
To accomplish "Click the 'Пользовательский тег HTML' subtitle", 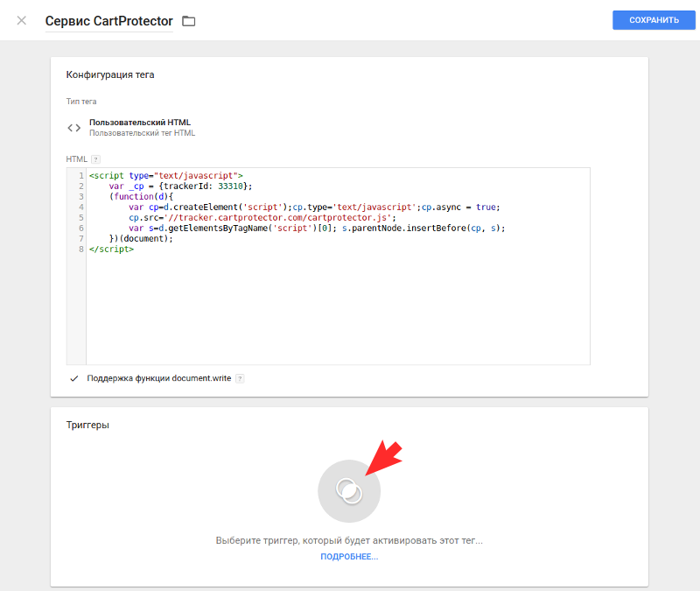I will tap(142, 133).
